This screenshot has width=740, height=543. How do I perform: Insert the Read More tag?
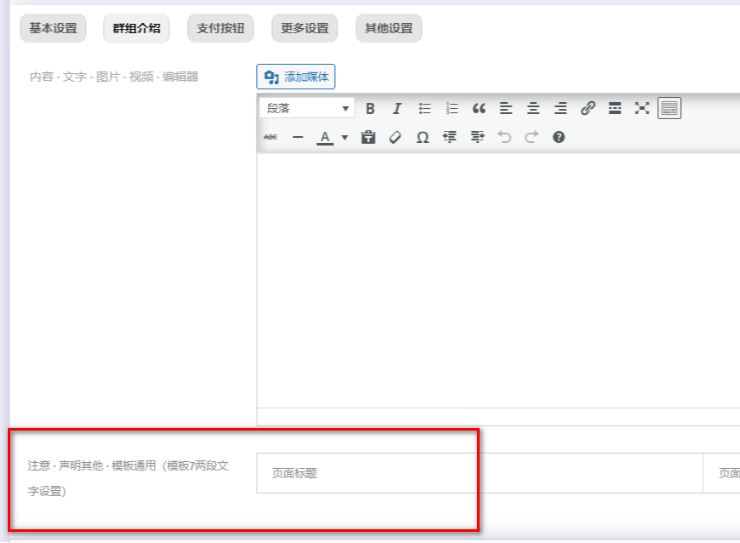pos(615,109)
